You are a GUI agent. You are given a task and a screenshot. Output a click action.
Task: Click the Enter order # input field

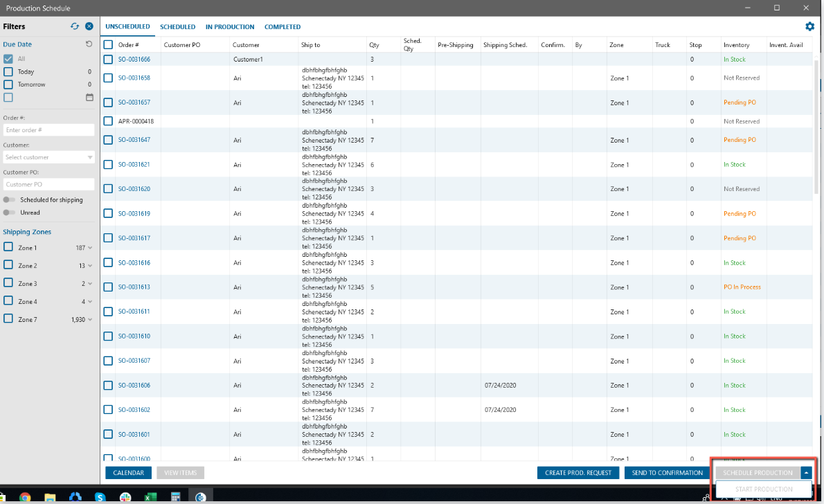(49, 130)
